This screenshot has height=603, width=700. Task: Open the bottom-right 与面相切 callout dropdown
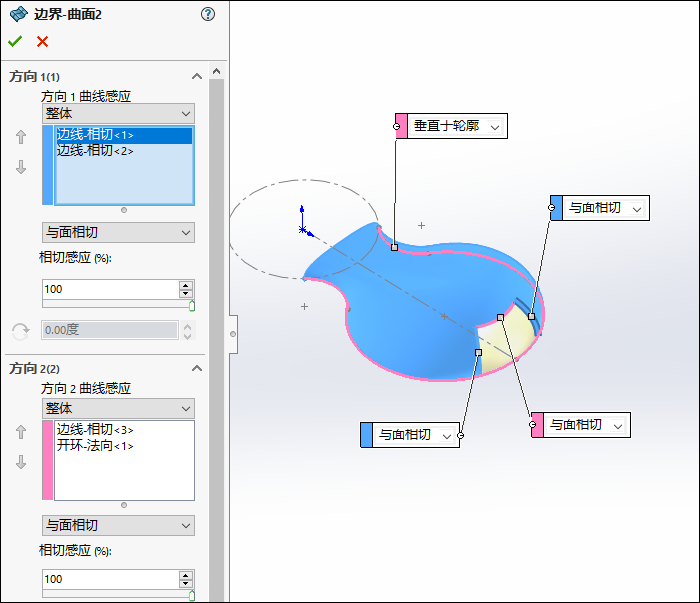618,426
